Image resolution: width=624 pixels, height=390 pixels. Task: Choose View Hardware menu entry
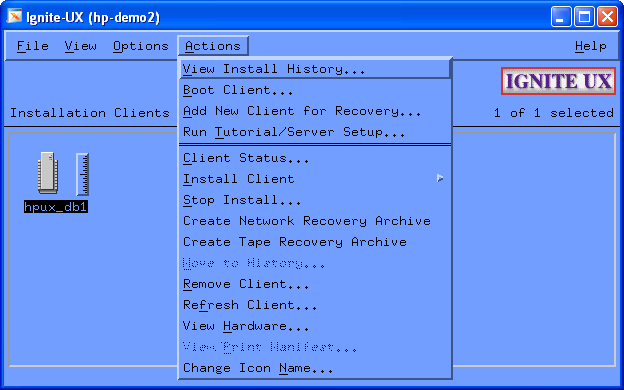point(315,326)
